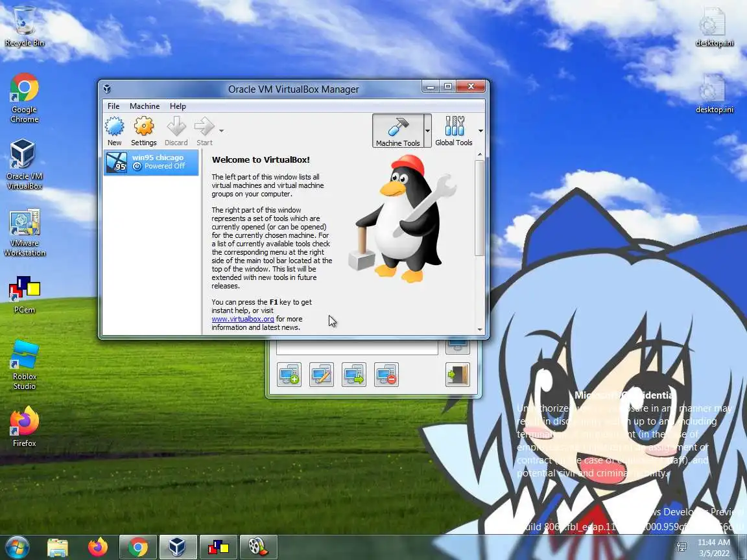The height and width of the screenshot is (560, 747).
Task: Click the PCem taskbar button
Action: pyautogui.click(x=218, y=547)
